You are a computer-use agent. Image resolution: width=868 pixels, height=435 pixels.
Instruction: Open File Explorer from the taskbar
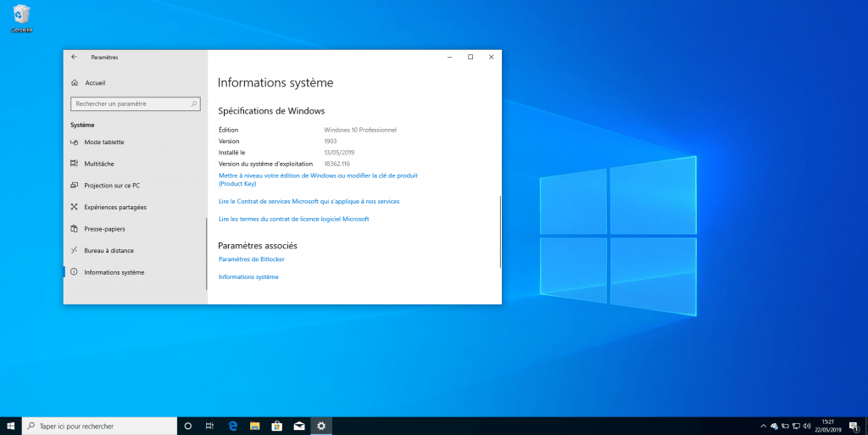tap(254, 427)
